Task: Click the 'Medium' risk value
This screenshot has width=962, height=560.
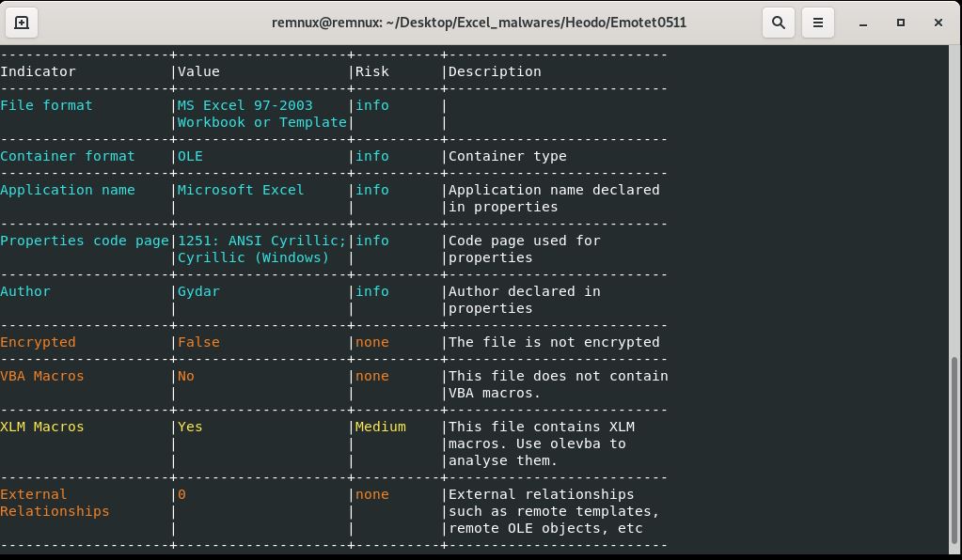Action: [x=380, y=427]
